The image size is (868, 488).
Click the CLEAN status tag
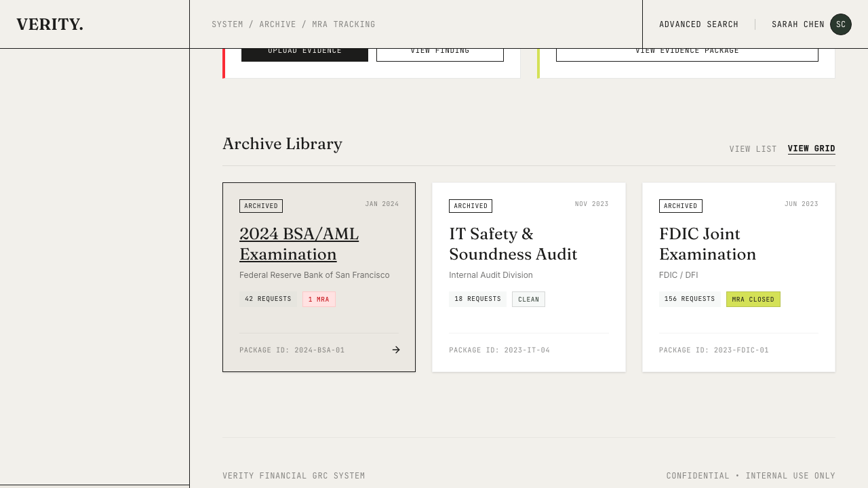(x=528, y=299)
